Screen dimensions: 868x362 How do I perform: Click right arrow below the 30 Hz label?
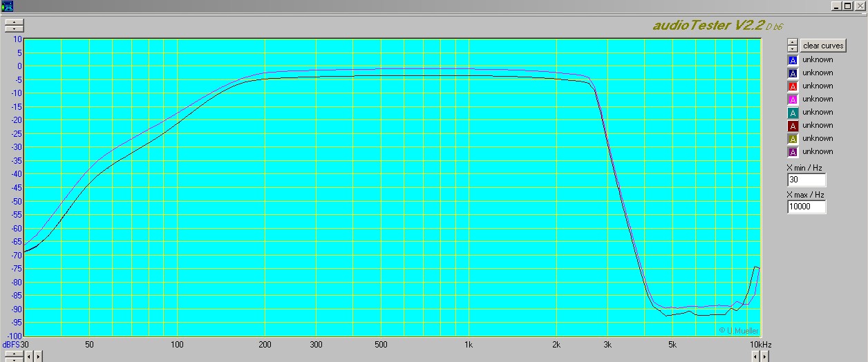pos(38,356)
